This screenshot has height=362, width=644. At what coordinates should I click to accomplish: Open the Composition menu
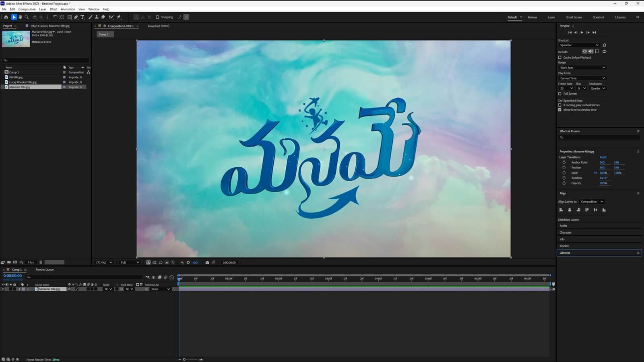pos(27,9)
